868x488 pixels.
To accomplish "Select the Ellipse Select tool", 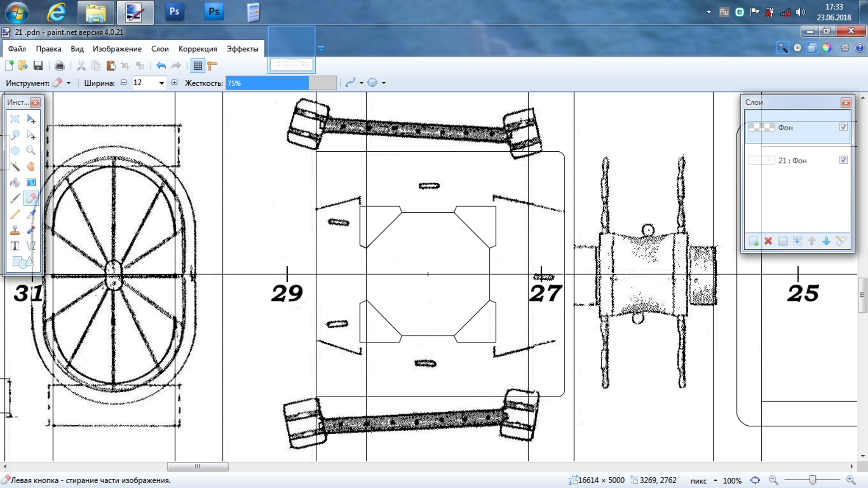I will tap(15, 151).
